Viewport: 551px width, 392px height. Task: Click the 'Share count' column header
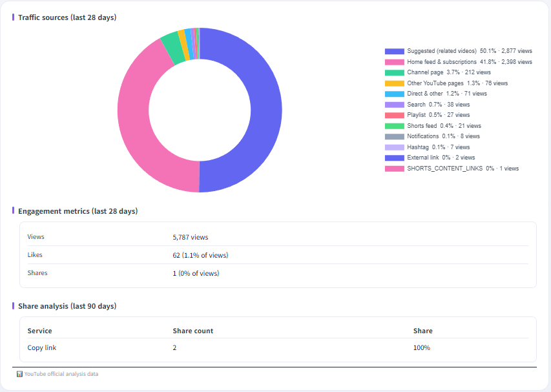tap(193, 331)
